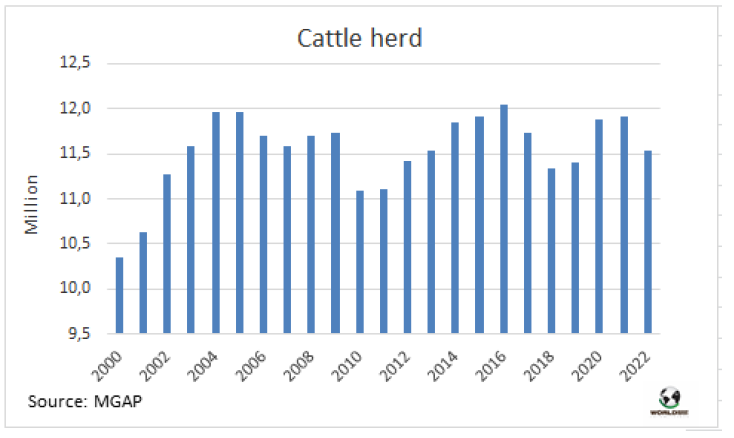Select the 2010 data bar
Screen dimensions: 734x438
359,261
